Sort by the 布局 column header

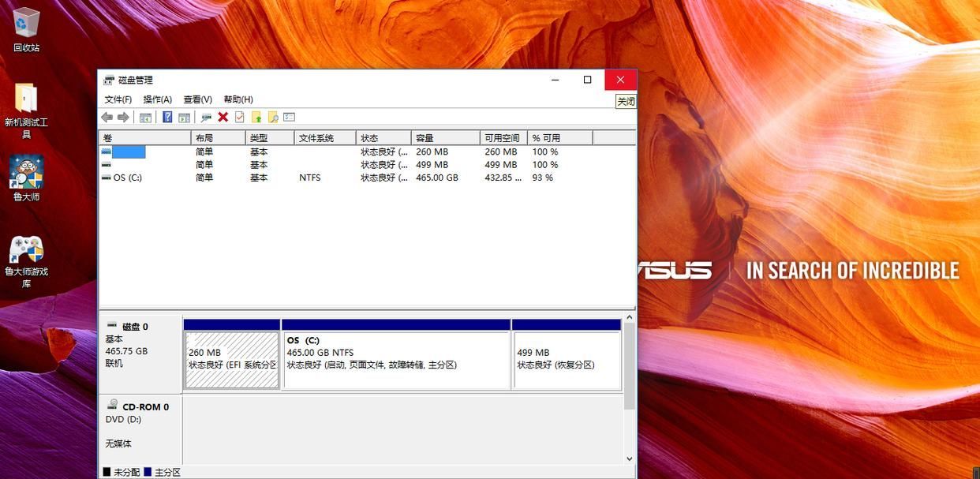point(219,138)
